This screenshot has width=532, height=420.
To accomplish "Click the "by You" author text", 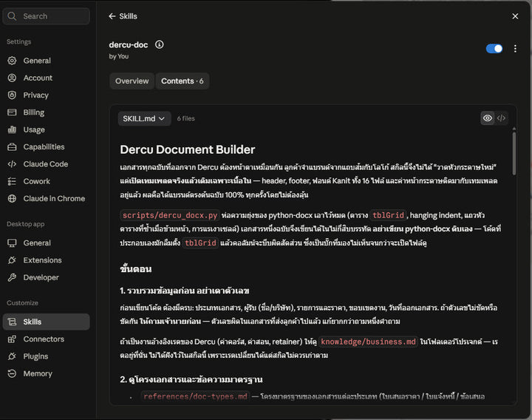I will pyautogui.click(x=119, y=56).
